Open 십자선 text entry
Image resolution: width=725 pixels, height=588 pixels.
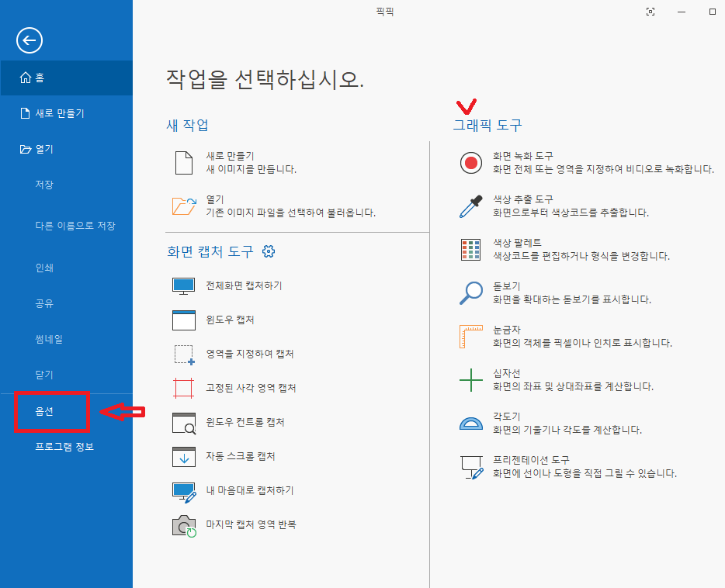coord(507,373)
